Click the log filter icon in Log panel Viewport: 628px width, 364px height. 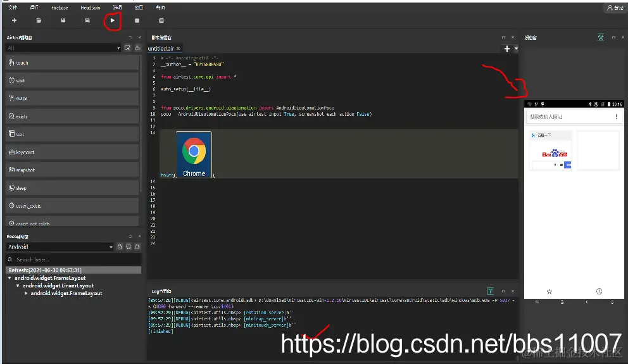pyautogui.click(x=491, y=291)
